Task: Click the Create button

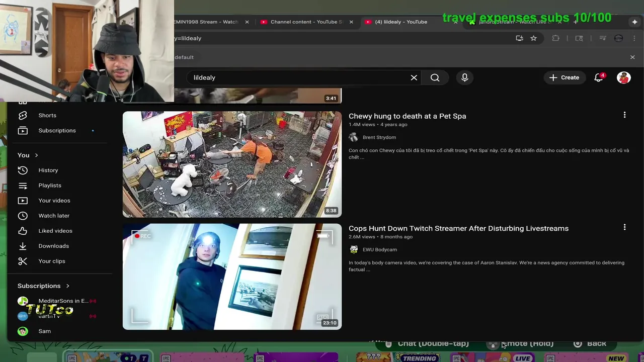Action: (565, 77)
